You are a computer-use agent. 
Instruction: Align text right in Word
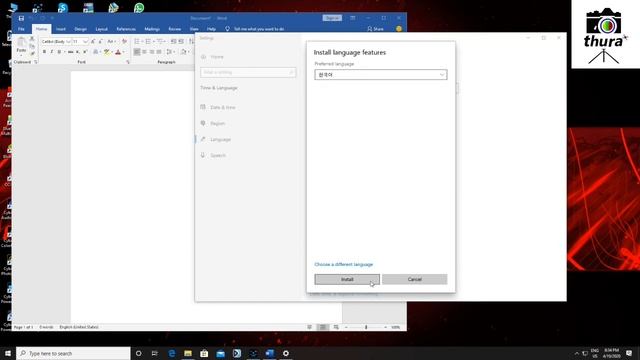click(151, 52)
